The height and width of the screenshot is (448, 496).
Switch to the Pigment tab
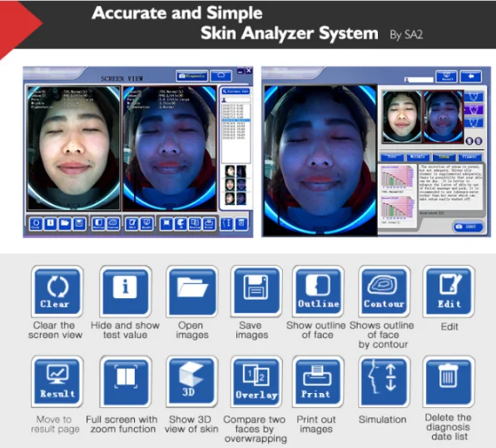click(x=470, y=157)
